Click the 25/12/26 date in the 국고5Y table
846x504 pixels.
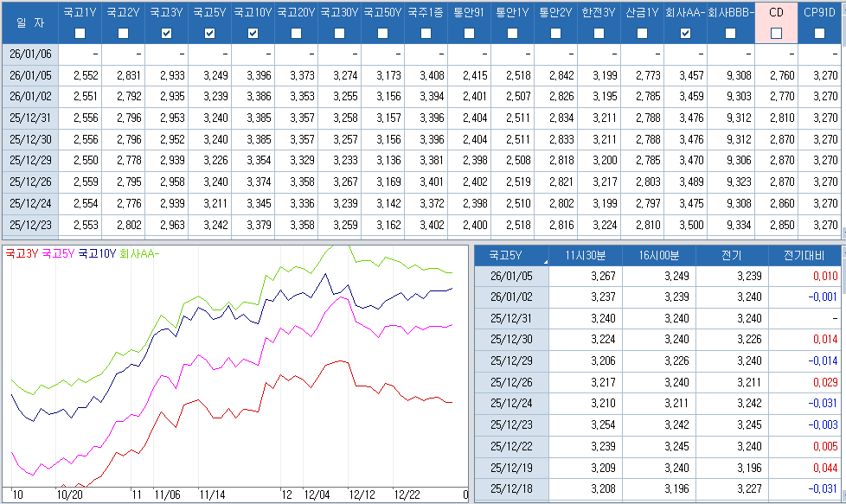[511, 381]
